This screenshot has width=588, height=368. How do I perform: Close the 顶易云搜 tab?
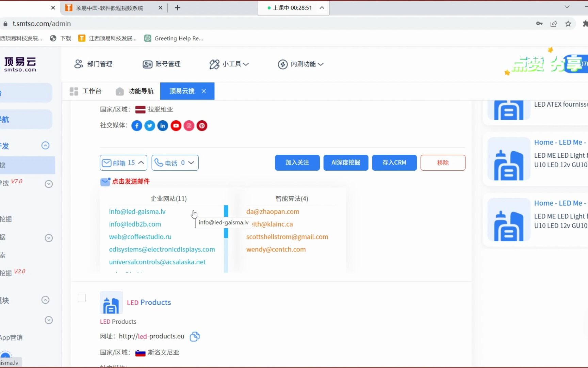click(x=204, y=91)
